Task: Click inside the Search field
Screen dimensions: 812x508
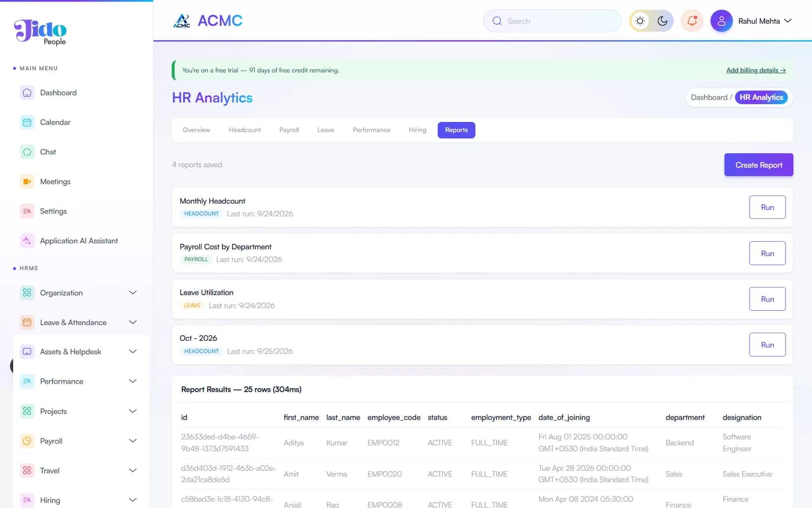Action: [x=552, y=21]
